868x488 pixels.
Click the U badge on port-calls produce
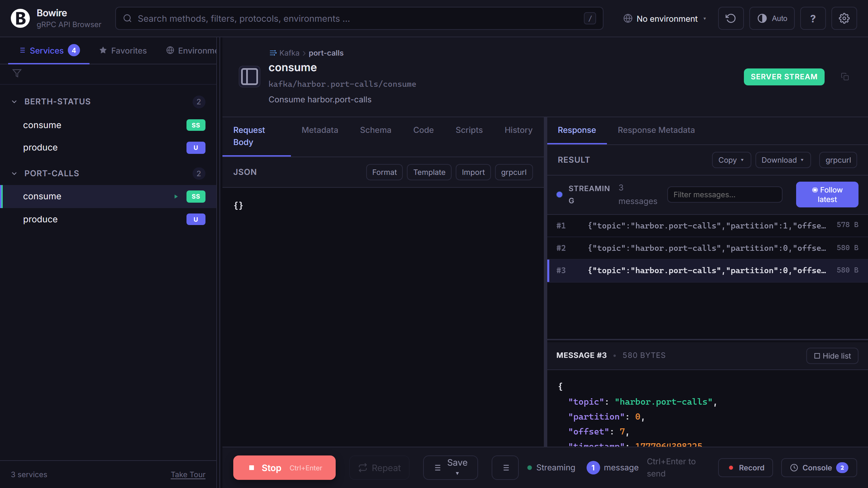pos(196,219)
